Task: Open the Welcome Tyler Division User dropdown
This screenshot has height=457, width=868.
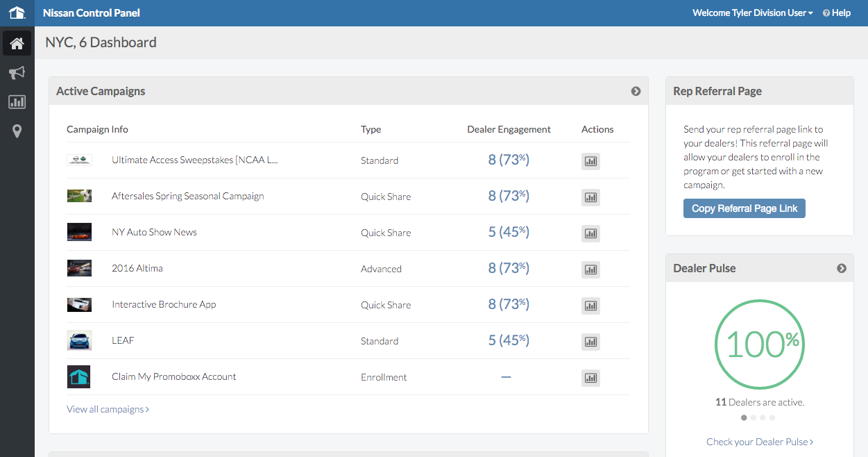Action: tap(753, 13)
